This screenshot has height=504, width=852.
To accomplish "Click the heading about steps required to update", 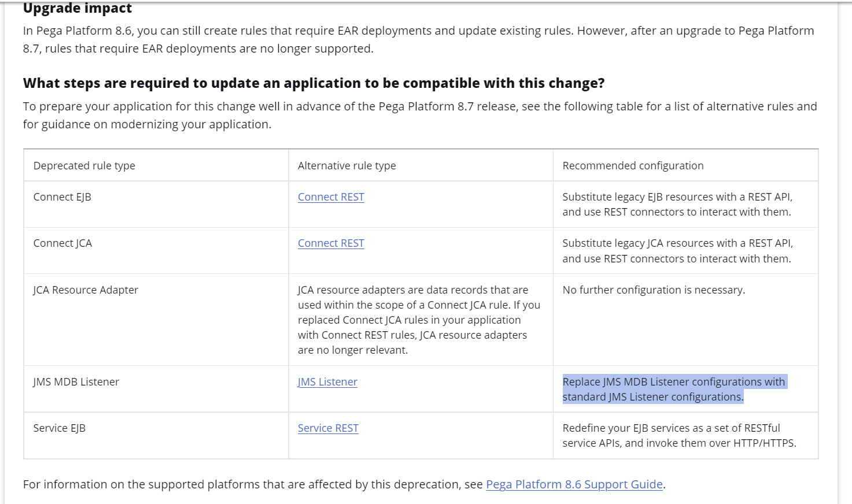I will 313,83.
